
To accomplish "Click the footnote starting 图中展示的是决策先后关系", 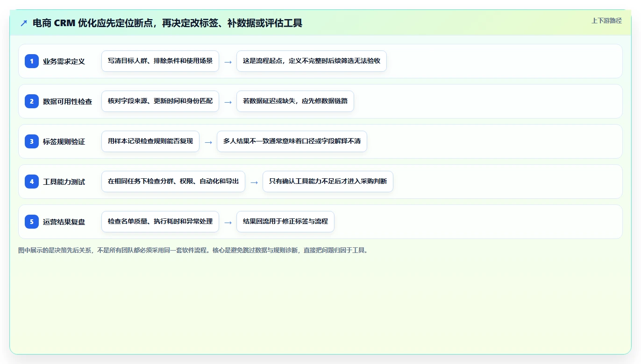I will (x=194, y=250).
